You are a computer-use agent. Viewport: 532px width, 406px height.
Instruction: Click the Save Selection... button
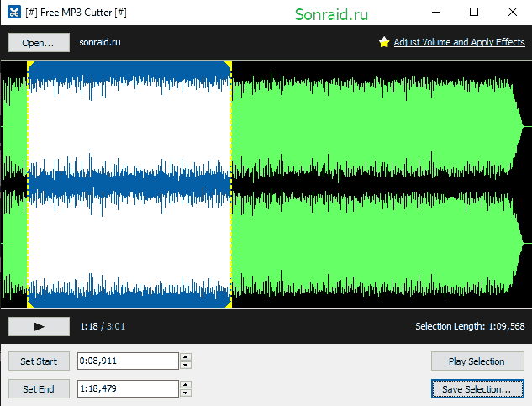(x=477, y=389)
